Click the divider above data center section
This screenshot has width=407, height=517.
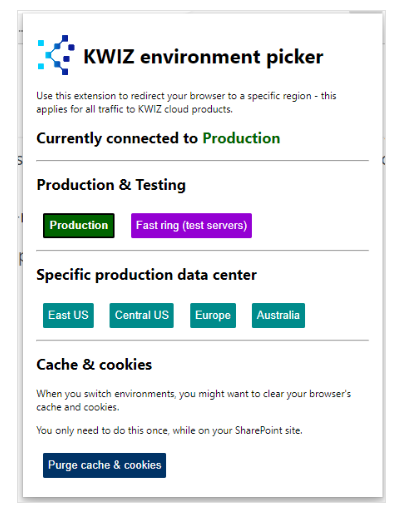[203, 250]
